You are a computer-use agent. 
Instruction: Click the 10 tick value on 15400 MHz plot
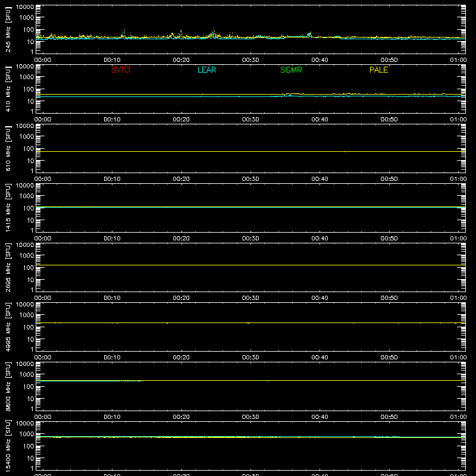pos(30,458)
